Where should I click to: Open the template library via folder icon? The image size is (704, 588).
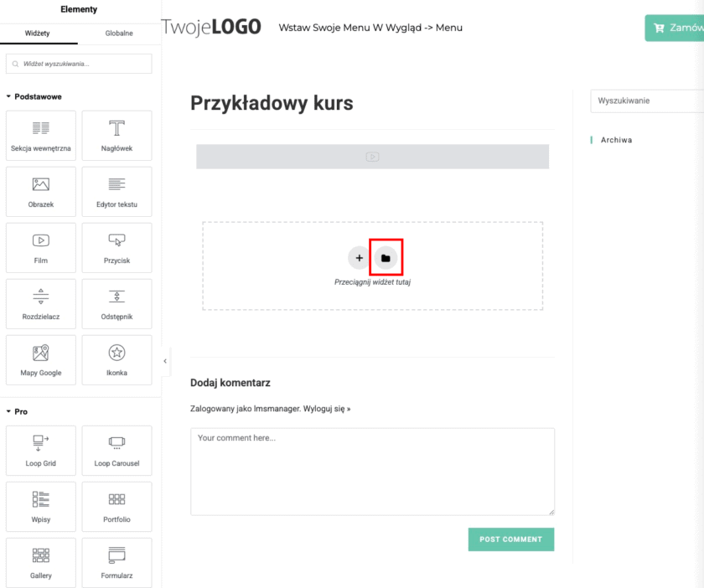386,257
